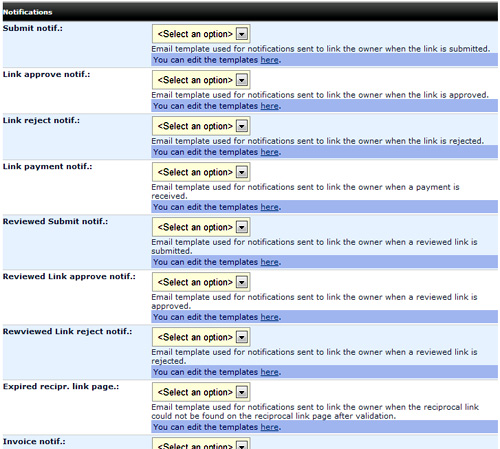Click 'here' link under Link approve notif.

pos(269,106)
